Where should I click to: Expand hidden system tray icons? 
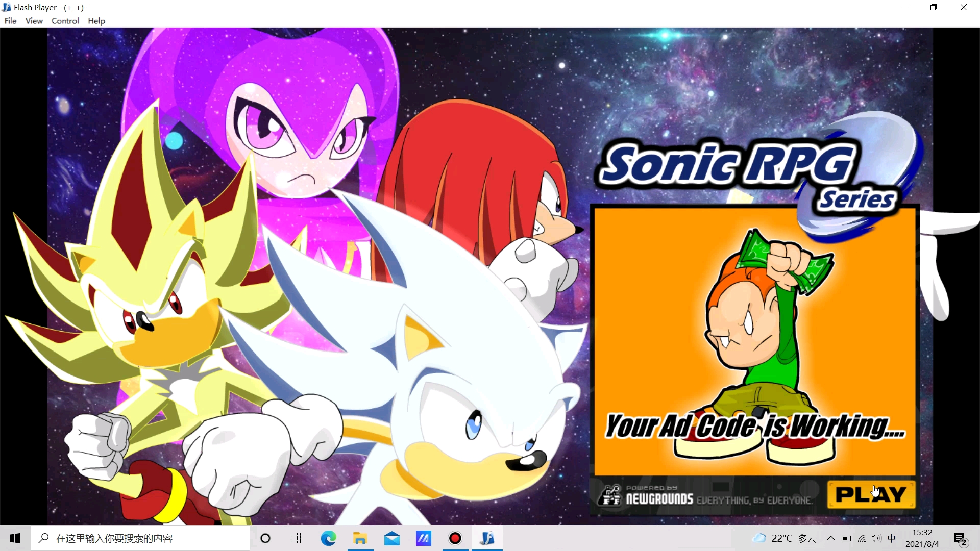tap(831, 538)
